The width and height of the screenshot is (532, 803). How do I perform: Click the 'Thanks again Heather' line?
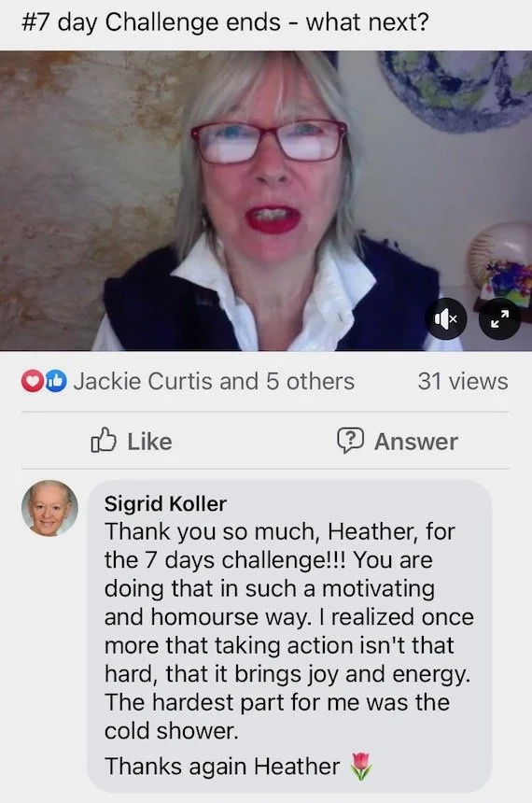point(222,767)
